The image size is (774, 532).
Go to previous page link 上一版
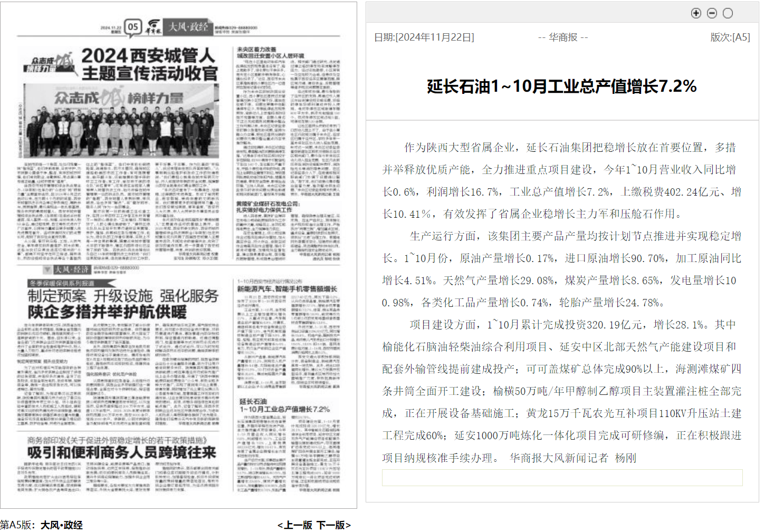[x=295, y=525]
